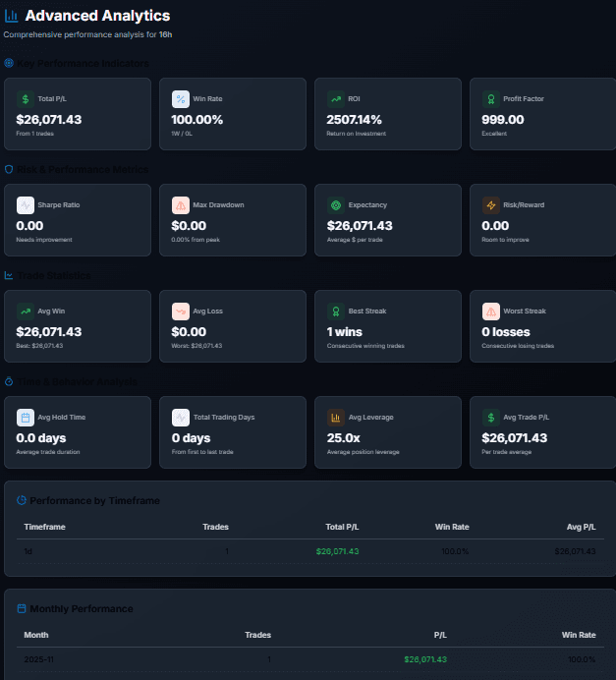Click the Total P/L column header in timeframe table
This screenshot has height=680, width=616.
click(x=342, y=527)
